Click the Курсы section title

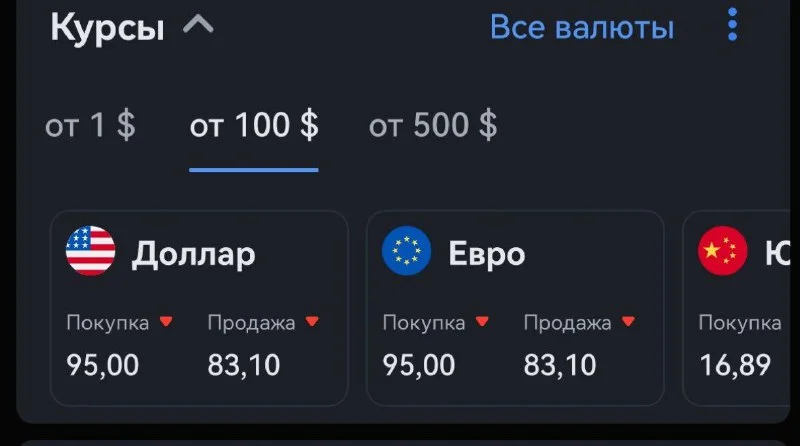pyautogui.click(x=107, y=28)
